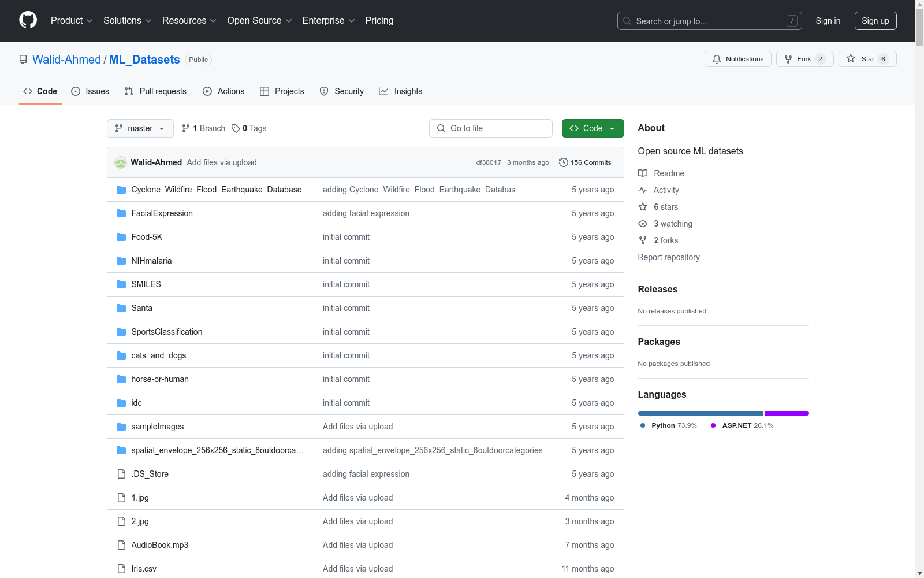Viewport: 924px width, 578px height.
Task: Click the Readme book icon
Action: pyautogui.click(x=643, y=173)
